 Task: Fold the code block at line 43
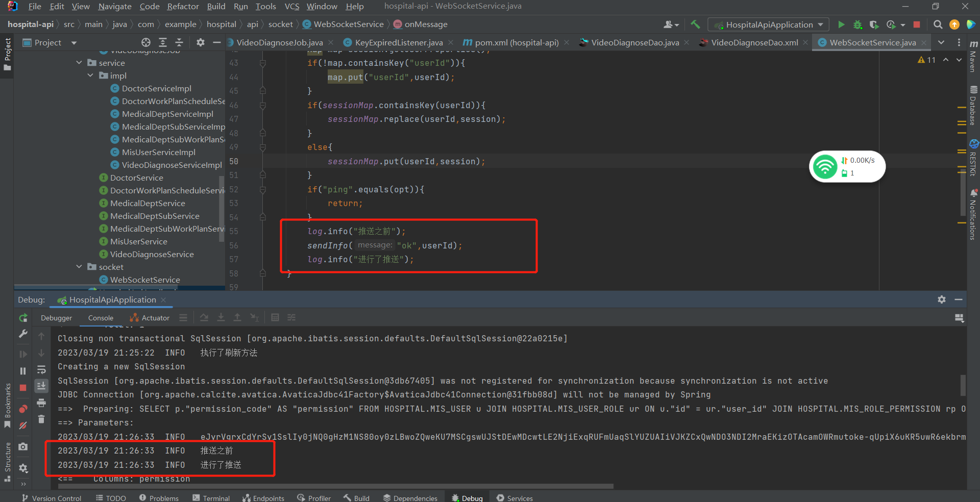(x=262, y=63)
